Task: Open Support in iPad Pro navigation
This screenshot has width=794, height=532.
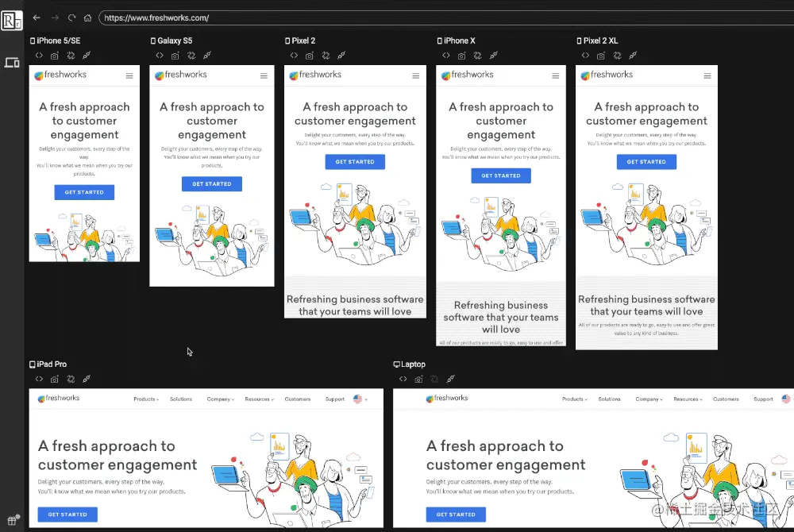Action: [335, 399]
